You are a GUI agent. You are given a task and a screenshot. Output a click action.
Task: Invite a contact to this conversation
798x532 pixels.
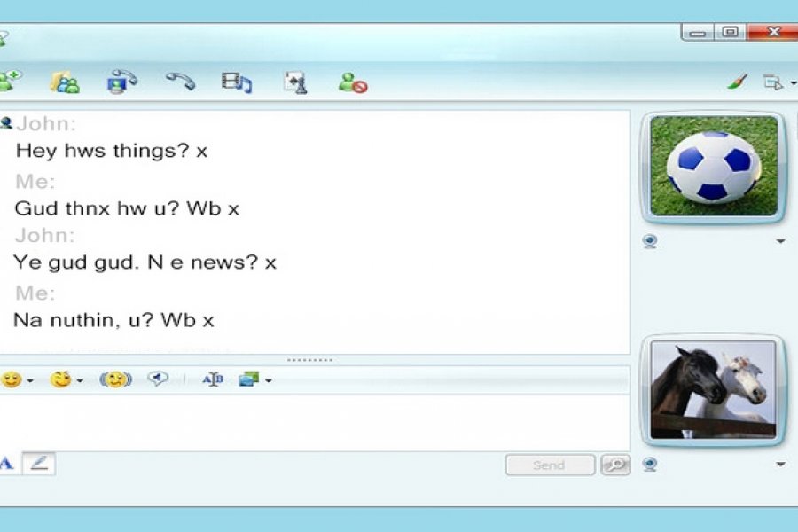pos(9,82)
